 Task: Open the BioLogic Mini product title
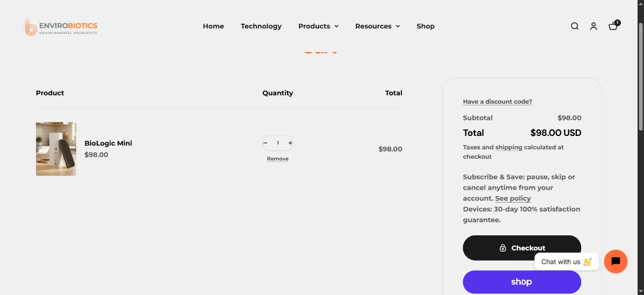[108, 143]
